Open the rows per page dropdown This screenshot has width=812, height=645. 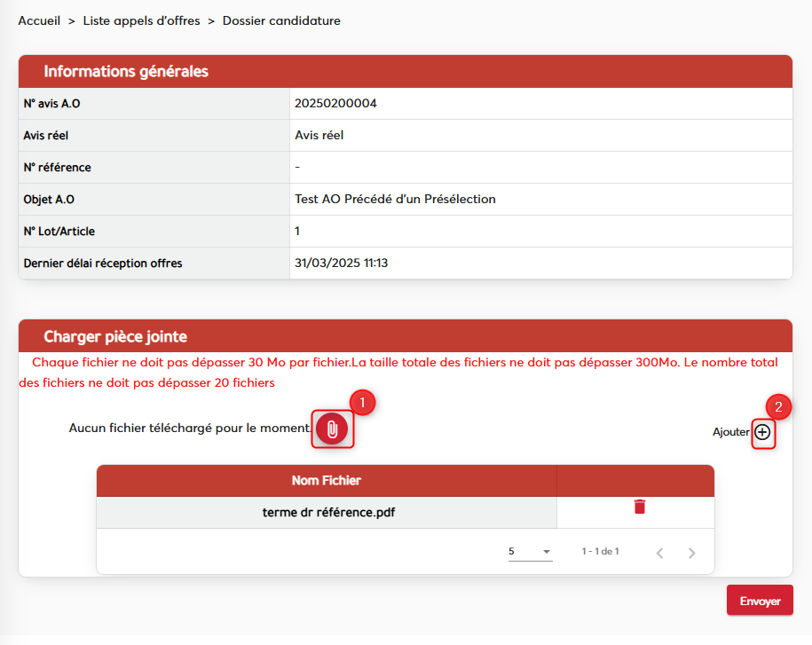[530, 552]
